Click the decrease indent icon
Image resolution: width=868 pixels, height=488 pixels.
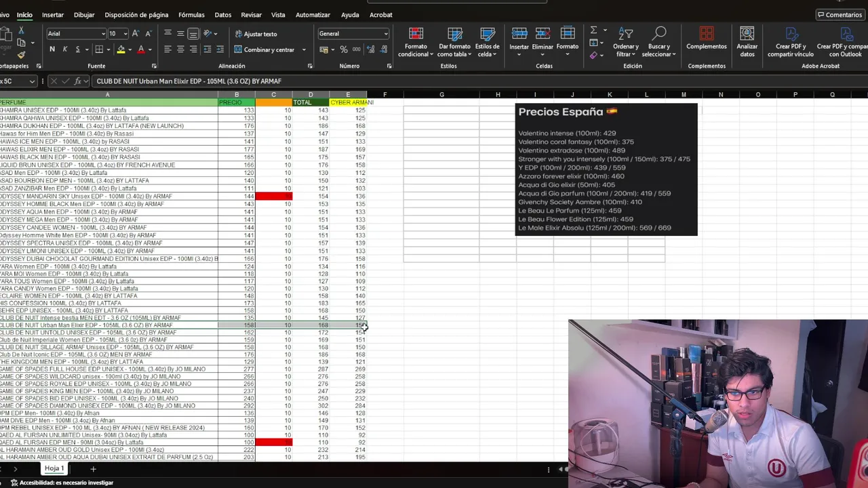pos(208,49)
